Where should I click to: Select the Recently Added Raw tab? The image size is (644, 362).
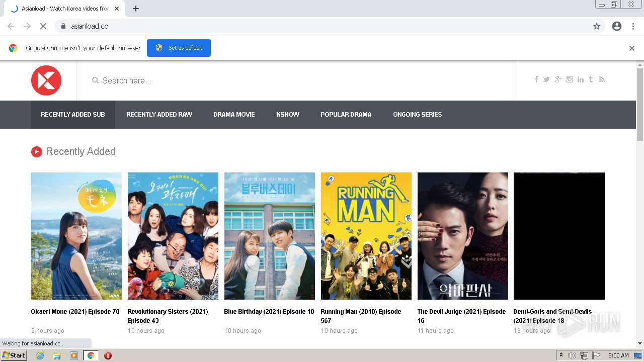159,115
